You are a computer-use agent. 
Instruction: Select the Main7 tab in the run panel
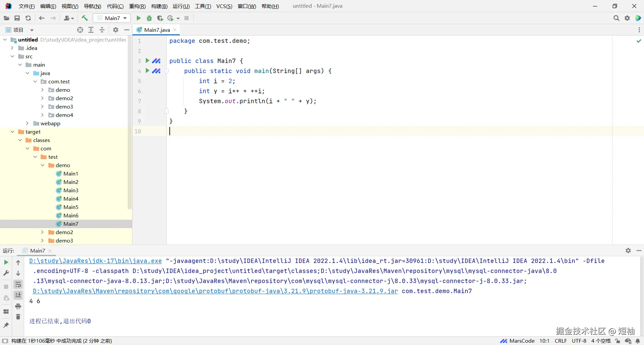pyautogui.click(x=37, y=251)
